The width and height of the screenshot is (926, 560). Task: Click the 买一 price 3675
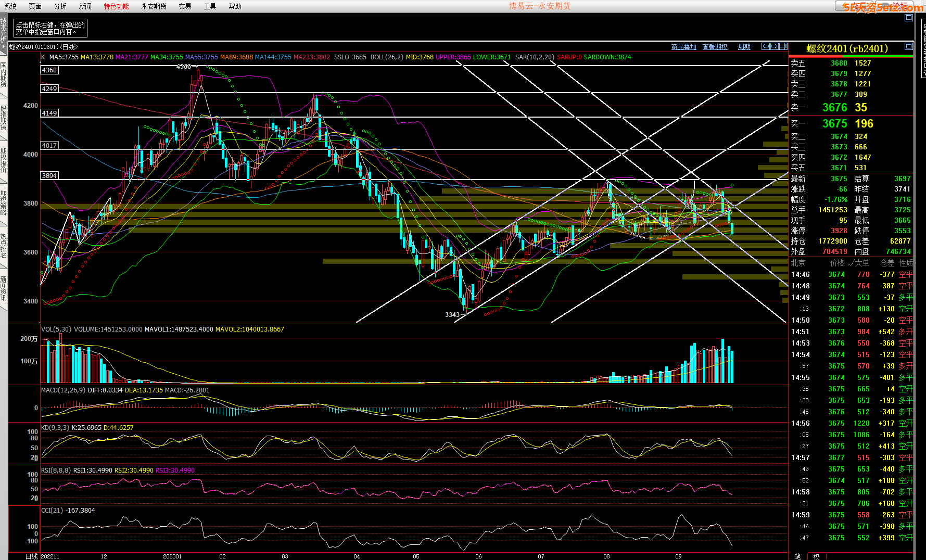(835, 123)
